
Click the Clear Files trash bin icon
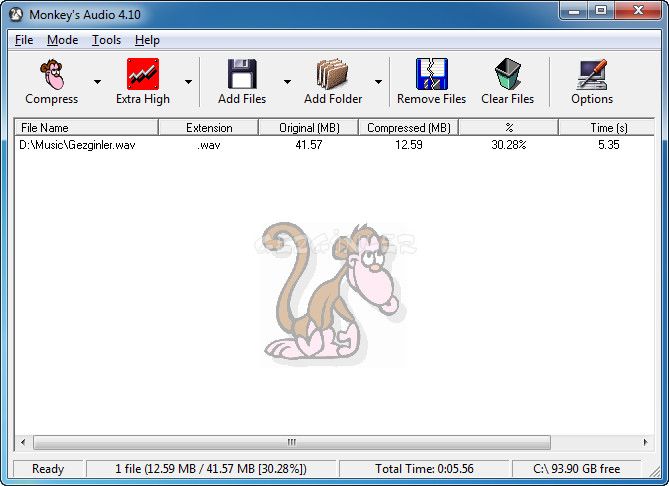(x=508, y=74)
